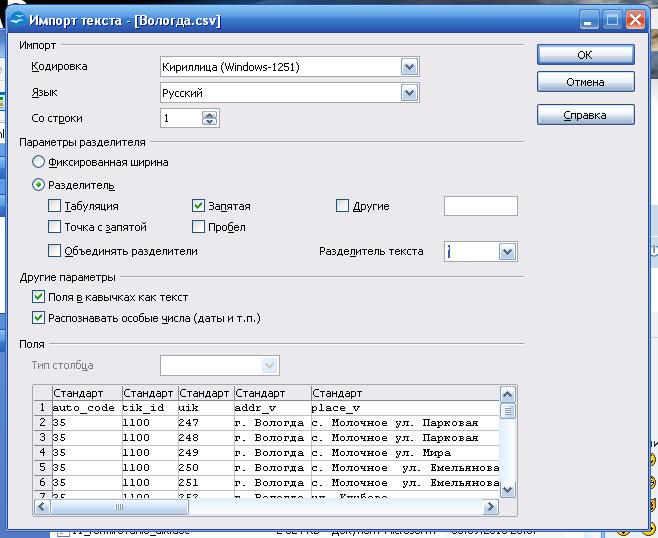The height and width of the screenshot is (538, 658).
Task: Select the uik column header Стандарт
Action: click(x=206, y=393)
